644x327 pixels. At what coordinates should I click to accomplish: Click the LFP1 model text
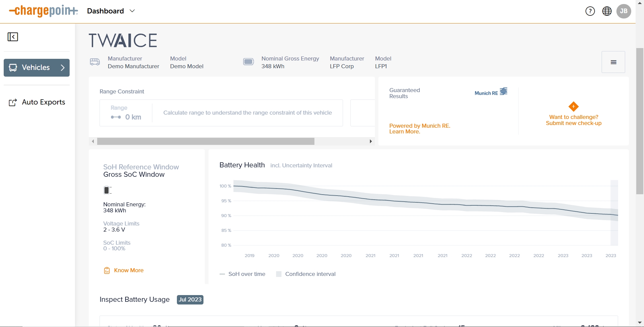click(381, 67)
